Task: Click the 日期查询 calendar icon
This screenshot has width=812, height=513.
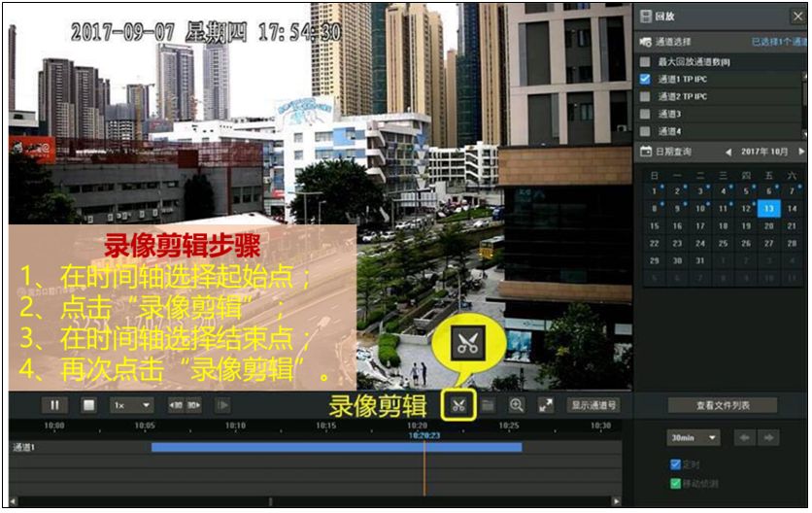Action: pos(646,152)
